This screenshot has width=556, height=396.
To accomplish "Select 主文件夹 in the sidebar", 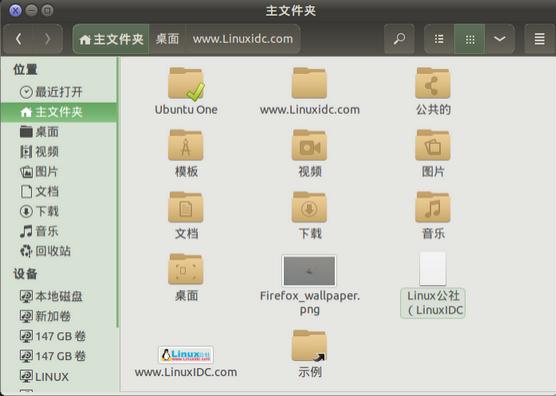I will pos(59,112).
